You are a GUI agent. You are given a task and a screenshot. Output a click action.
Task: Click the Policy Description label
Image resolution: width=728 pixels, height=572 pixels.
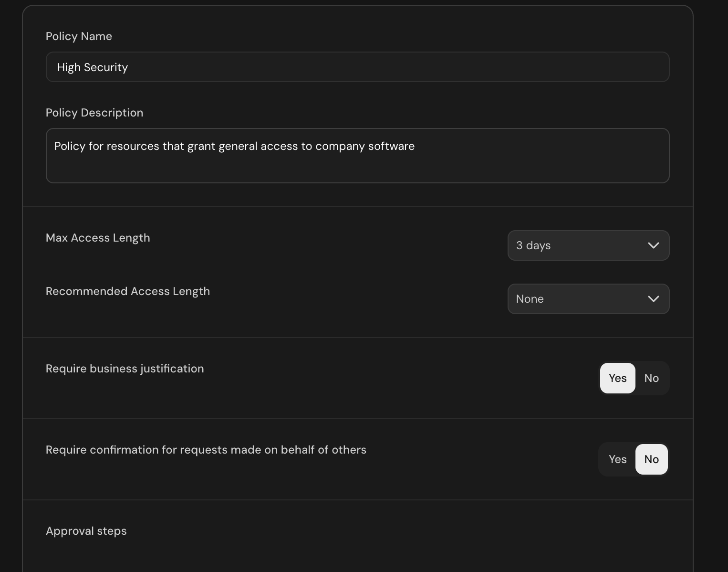(x=94, y=113)
